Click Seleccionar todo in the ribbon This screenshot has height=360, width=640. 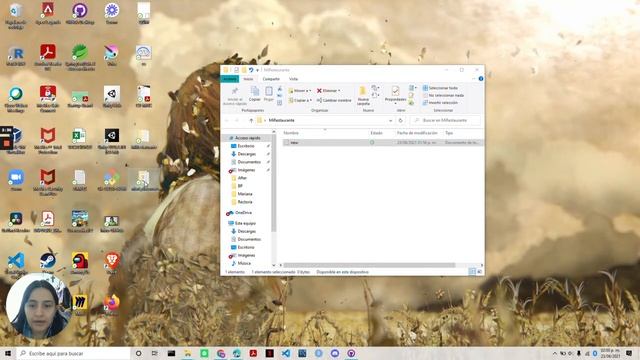(x=440, y=88)
